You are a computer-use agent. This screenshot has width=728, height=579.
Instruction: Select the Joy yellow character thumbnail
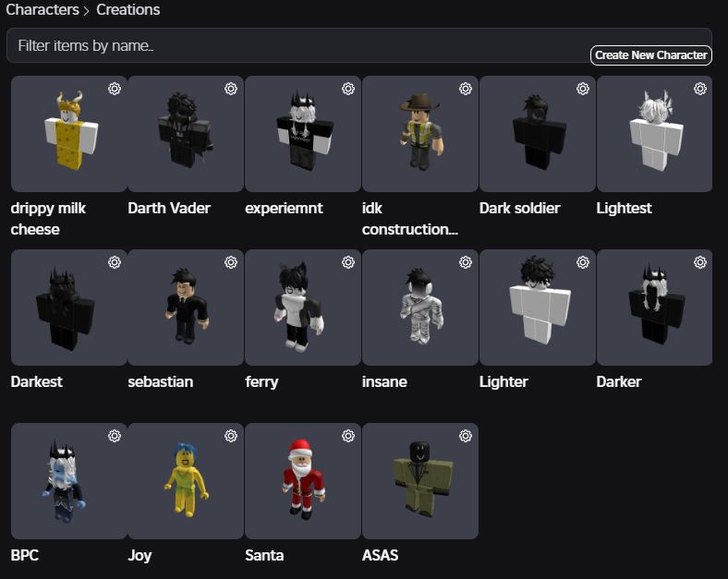[186, 480]
